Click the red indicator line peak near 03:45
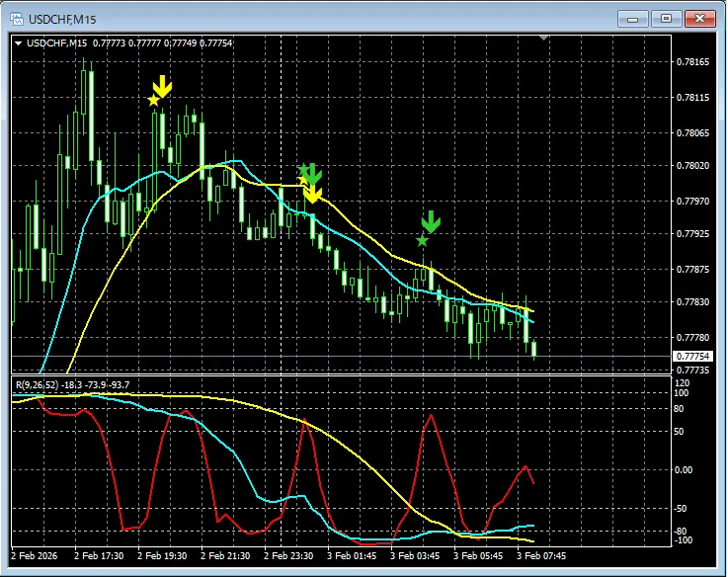The height and width of the screenshot is (577, 728). tap(432, 416)
